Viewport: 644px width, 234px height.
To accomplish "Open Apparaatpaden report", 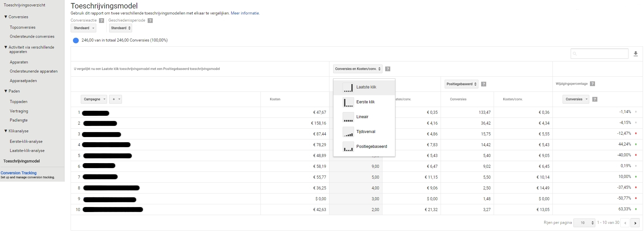I will pos(23,81).
